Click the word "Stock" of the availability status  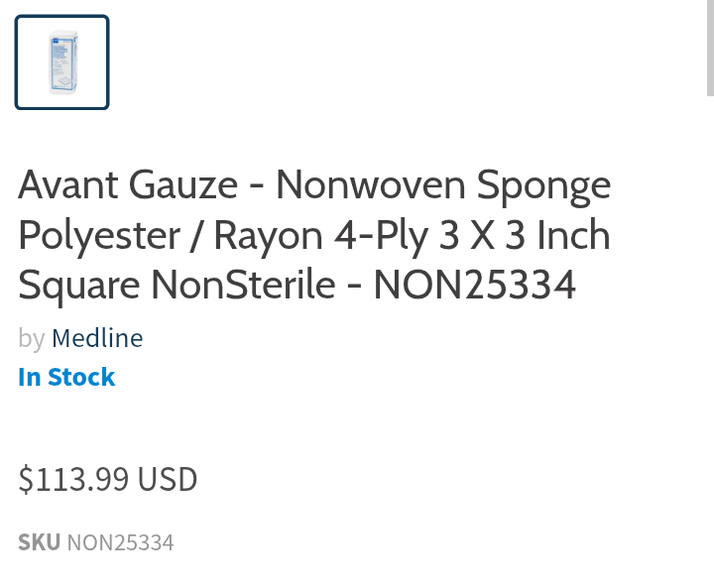click(81, 378)
